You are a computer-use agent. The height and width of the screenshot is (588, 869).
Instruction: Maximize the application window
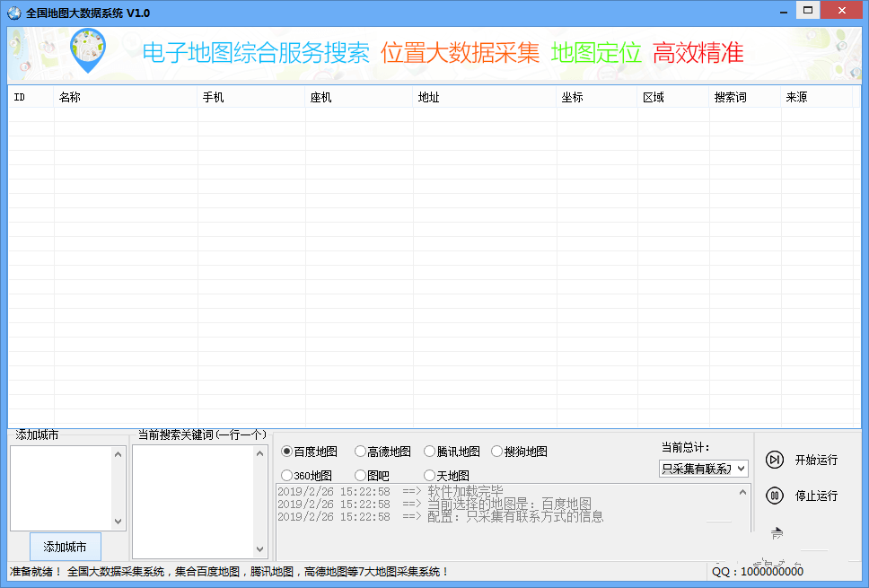coord(808,11)
